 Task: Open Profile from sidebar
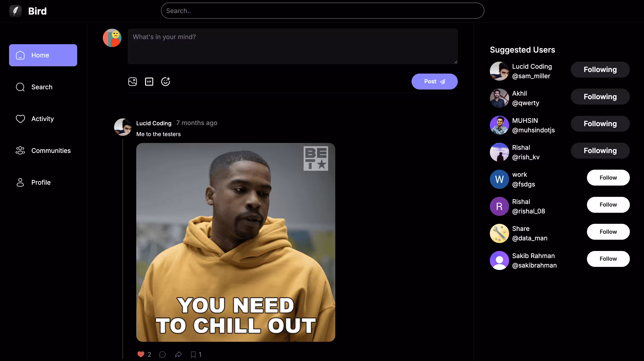click(41, 182)
